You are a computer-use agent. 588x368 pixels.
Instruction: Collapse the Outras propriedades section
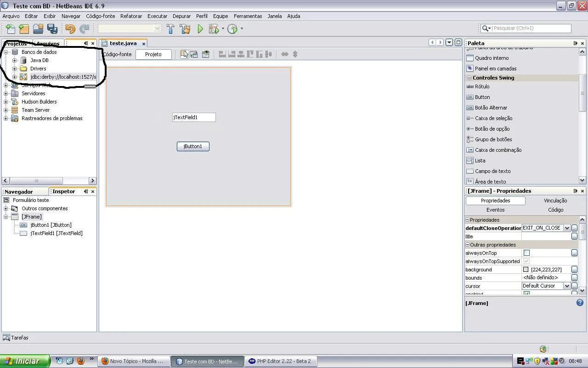(468, 245)
